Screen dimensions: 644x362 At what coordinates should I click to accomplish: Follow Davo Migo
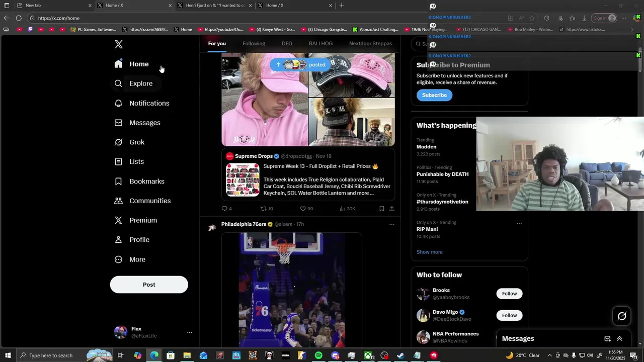pos(509,315)
